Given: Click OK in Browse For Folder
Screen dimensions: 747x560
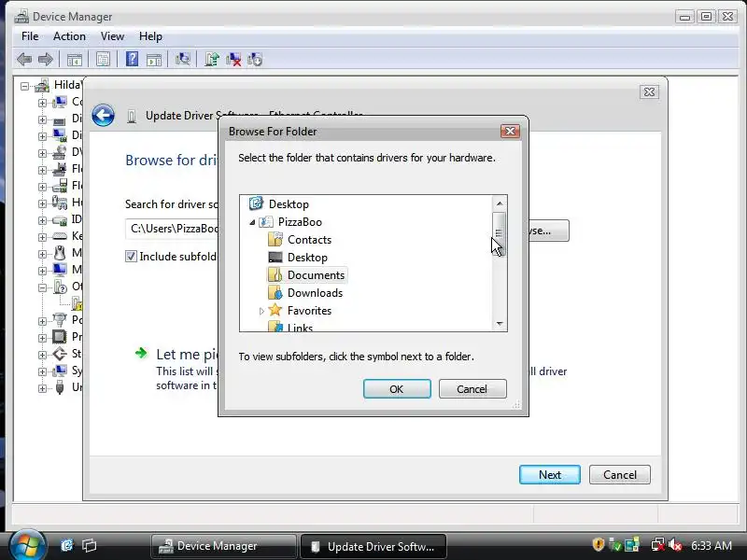Looking at the screenshot, I should click(397, 389).
